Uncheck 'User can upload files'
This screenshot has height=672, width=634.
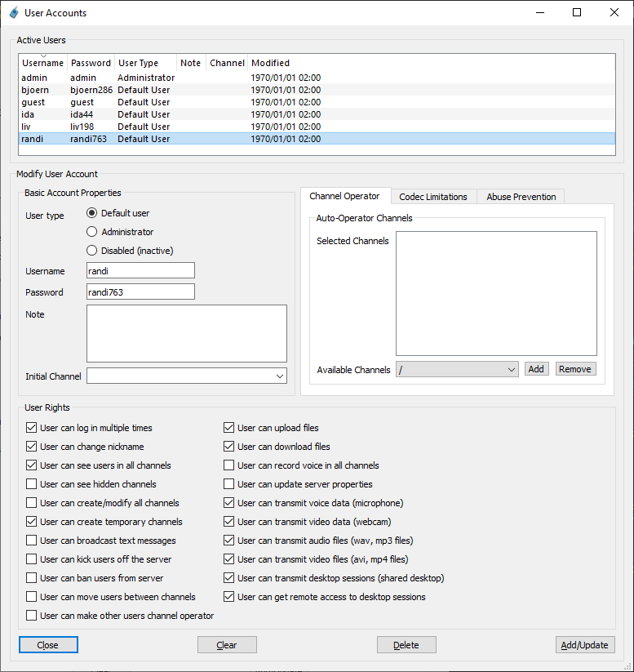pos(229,428)
